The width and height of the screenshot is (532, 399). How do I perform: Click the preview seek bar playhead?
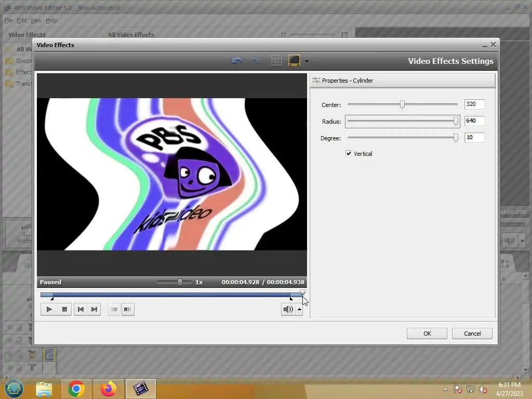[302, 292]
